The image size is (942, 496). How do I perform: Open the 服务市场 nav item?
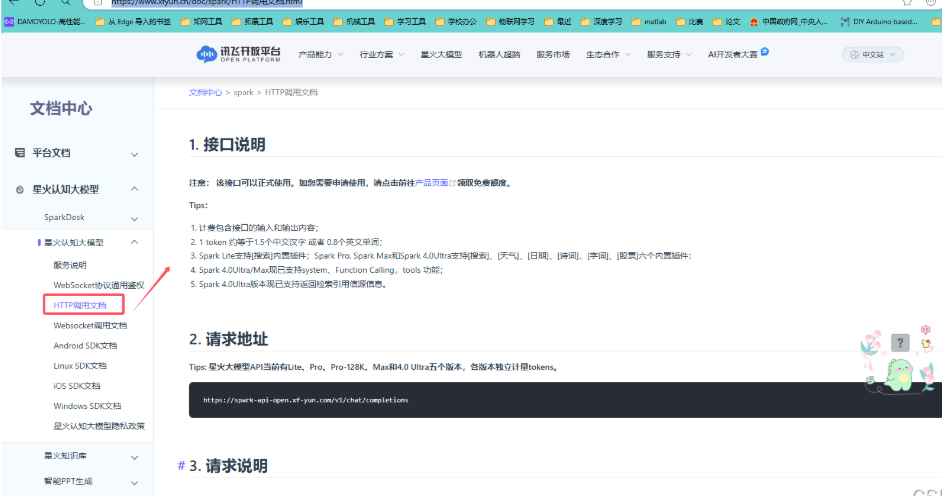(553, 55)
